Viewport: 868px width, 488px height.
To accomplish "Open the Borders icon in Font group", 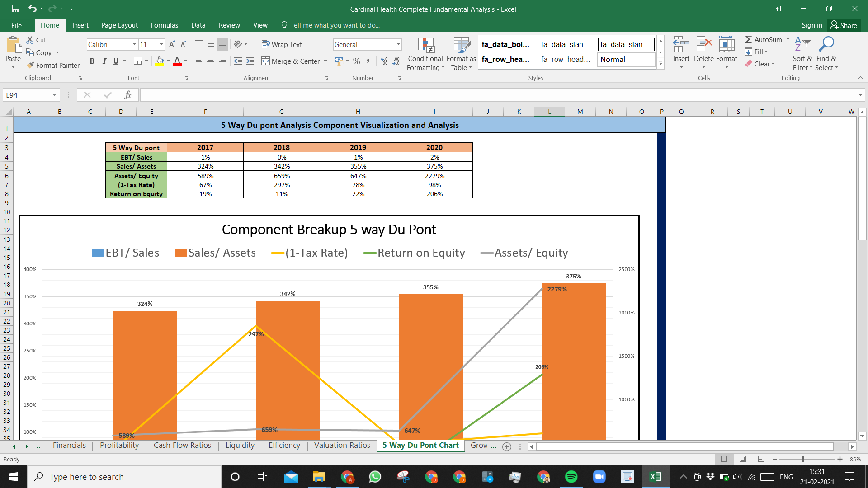I will (x=138, y=61).
